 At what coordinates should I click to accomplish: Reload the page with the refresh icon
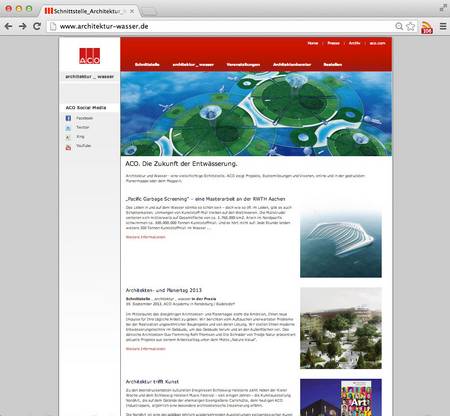click(x=37, y=26)
